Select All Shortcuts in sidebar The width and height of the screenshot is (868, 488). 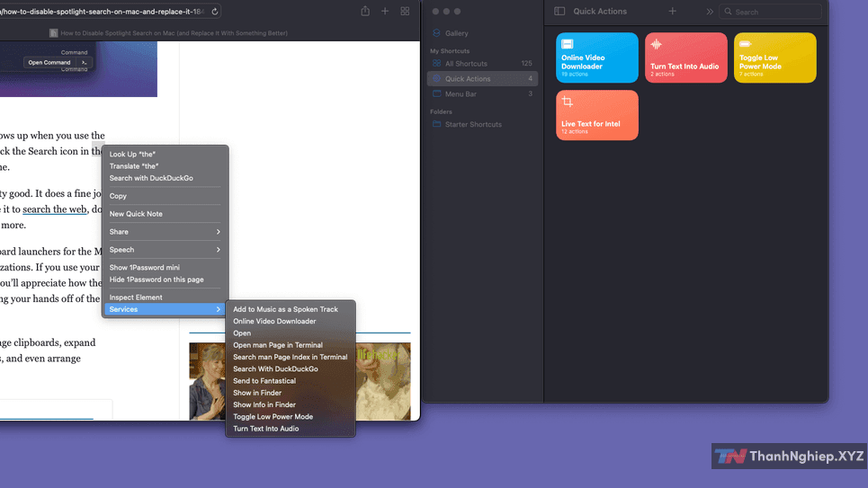(x=466, y=64)
